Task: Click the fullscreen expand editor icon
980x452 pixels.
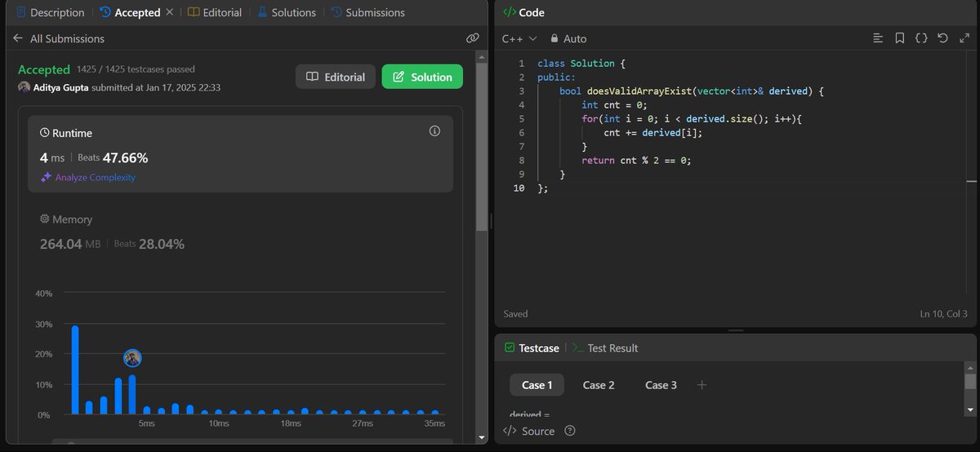Action: click(x=963, y=38)
